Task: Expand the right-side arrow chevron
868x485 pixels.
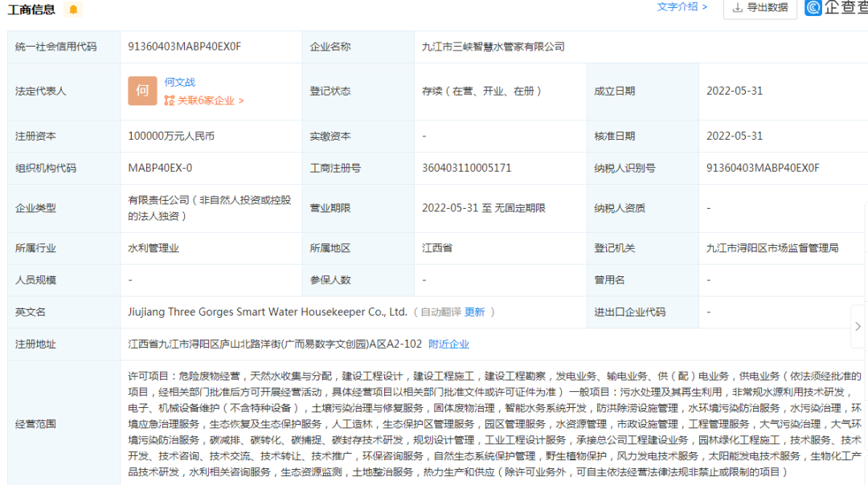Action: 858,326
